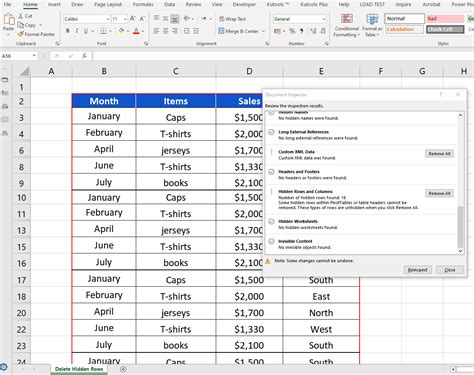Viewport: 474px width, 375px height.
Task: Select the Delete Hidden Rows sheet tab
Action: click(79, 369)
